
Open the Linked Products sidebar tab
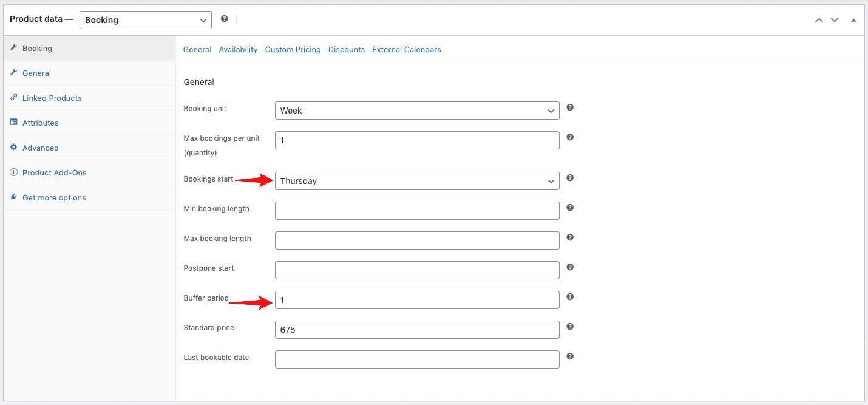coord(89,98)
